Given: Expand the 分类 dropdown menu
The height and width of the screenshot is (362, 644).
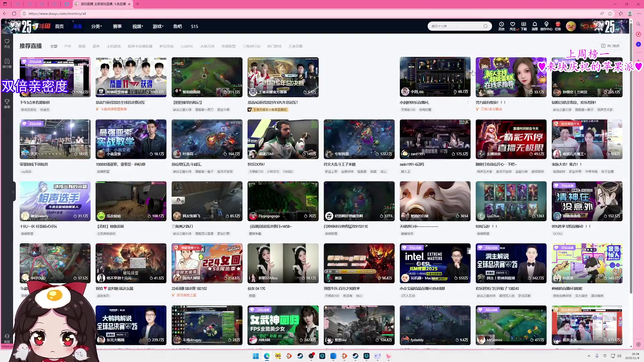Looking at the screenshot, I should click(96, 26).
